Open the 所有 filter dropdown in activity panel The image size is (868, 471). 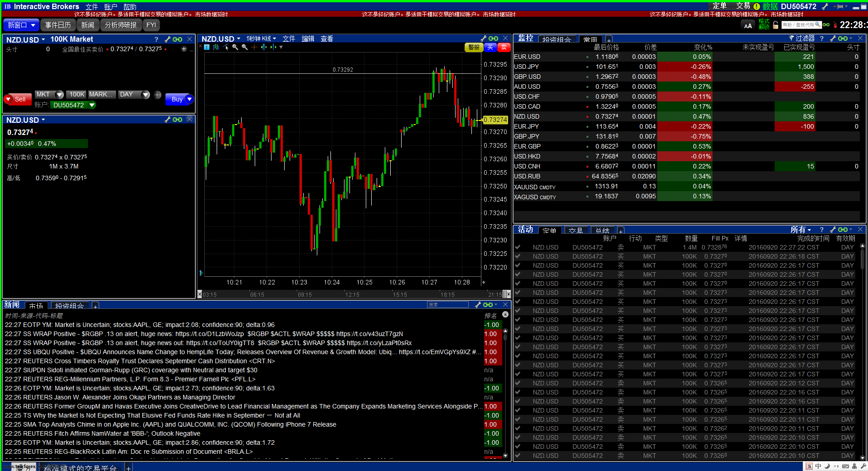801,230
